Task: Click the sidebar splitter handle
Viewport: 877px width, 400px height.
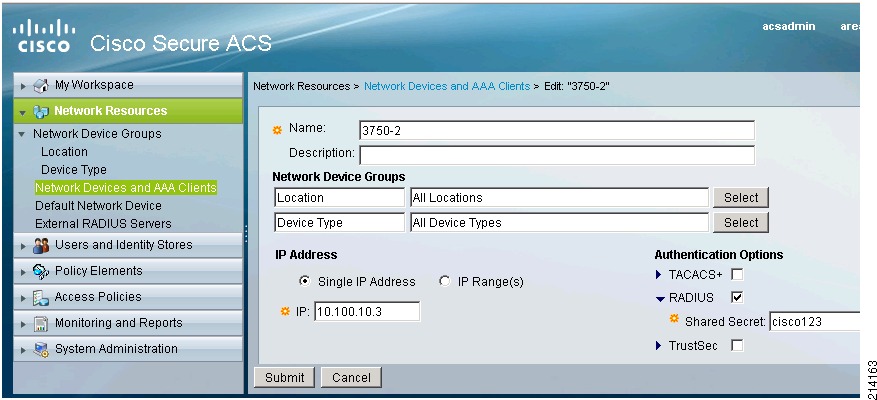Action: tap(246, 232)
